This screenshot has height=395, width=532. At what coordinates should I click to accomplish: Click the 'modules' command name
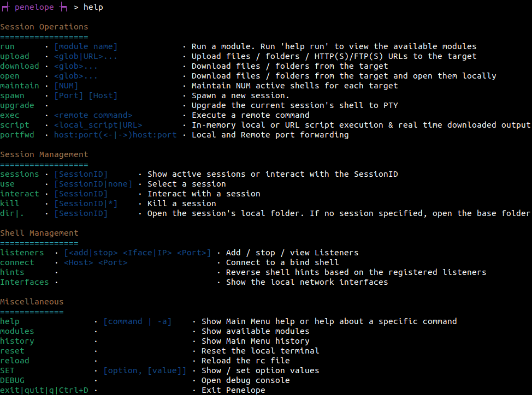(x=17, y=331)
